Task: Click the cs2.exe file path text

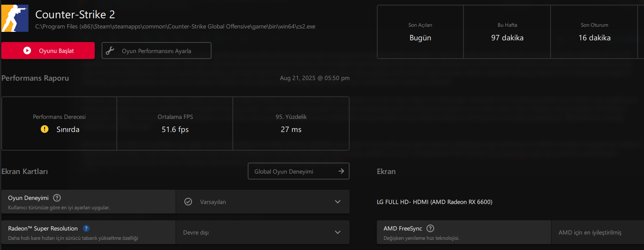Action: click(175, 26)
